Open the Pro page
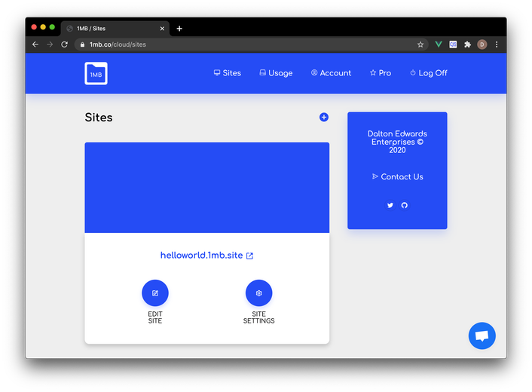The width and height of the screenshot is (532, 392). 381,73
